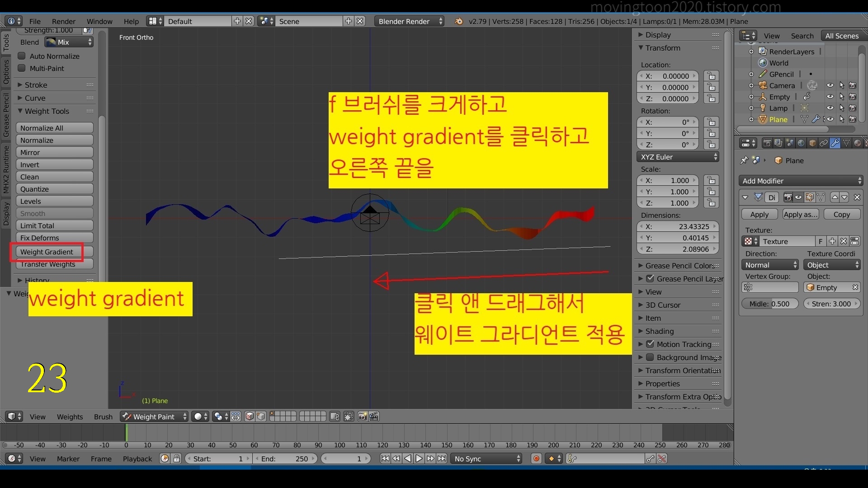This screenshot has height=488, width=868.
Task: Open the Material properties tab (sphere icon)
Action: (858, 143)
